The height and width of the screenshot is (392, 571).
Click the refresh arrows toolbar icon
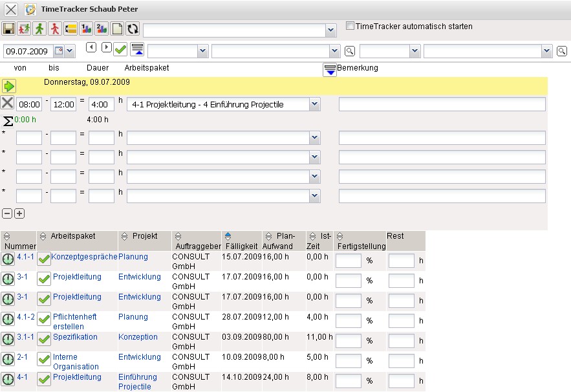132,29
